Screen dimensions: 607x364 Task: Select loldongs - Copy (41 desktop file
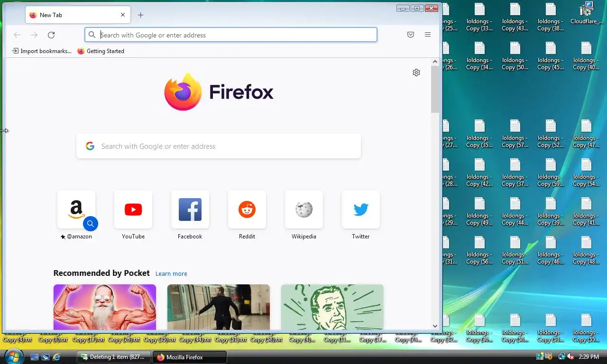click(x=586, y=211)
